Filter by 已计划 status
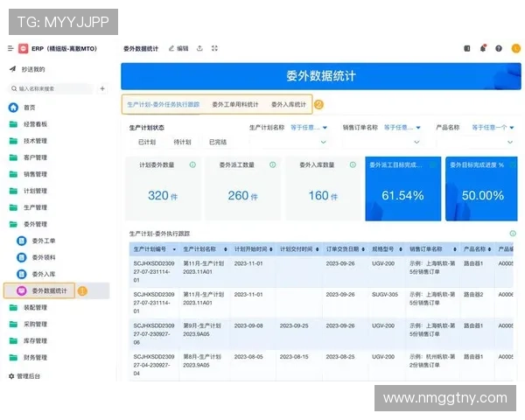Screen dimensions: 525x420 pos(147,142)
